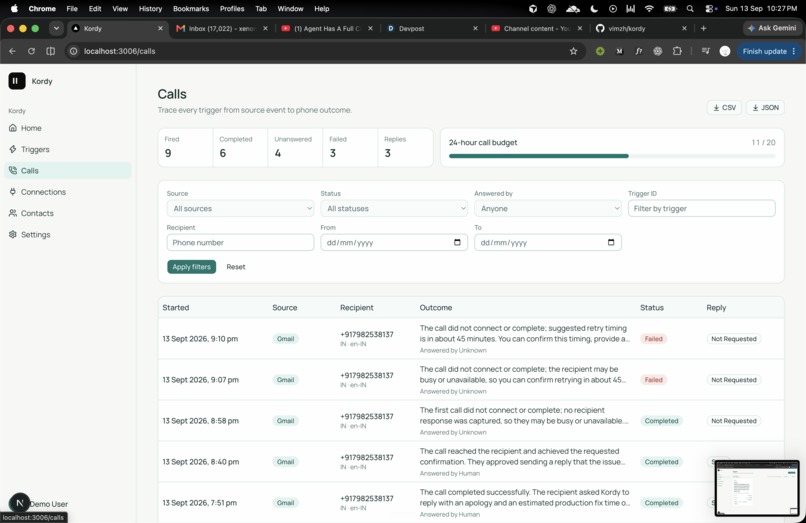Viewport: 806px width, 523px height.
Task: Bookmark this page with the star icon
Action: coord(573,51)
